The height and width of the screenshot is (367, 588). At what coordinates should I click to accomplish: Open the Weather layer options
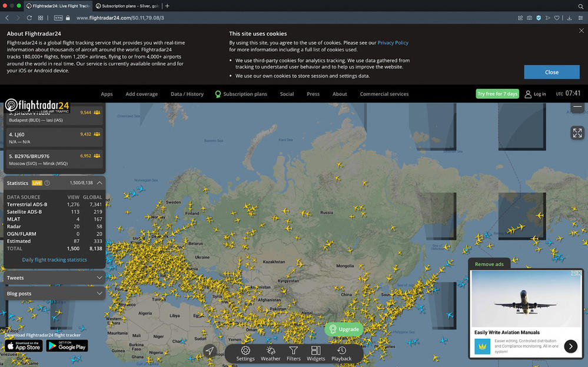270,353
